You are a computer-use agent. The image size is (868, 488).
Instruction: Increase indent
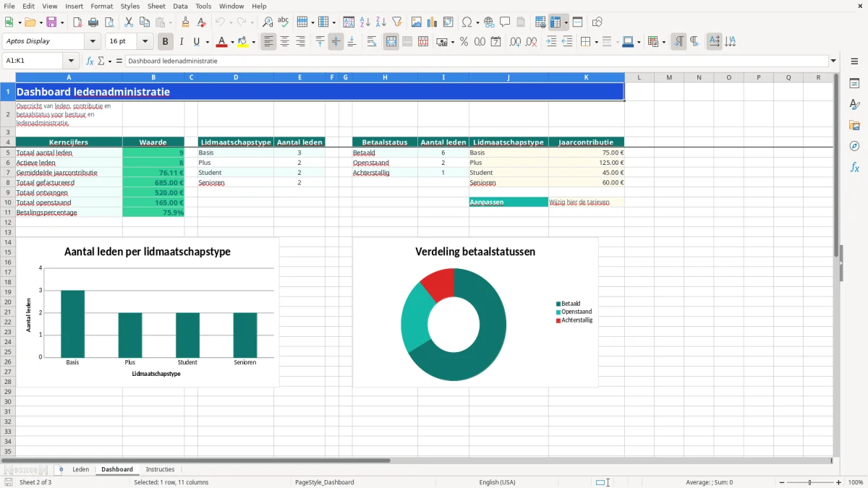pos(551,42)
